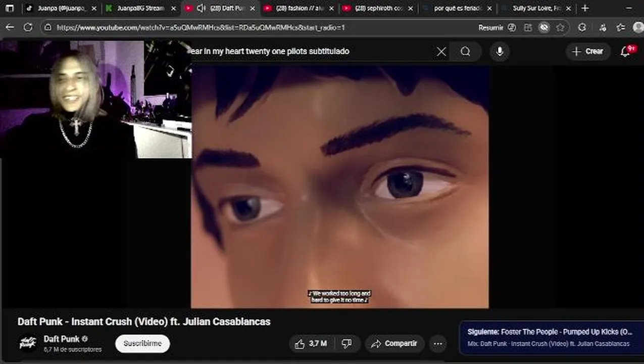Expand the Siguiente mix playlist panel
This screenshot has width=644, height=364.
[x=551, y=338]
